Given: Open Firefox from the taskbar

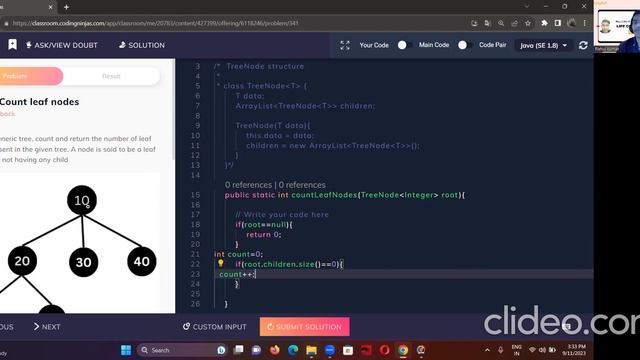Looking at the screenshot, I should point(275,350).
